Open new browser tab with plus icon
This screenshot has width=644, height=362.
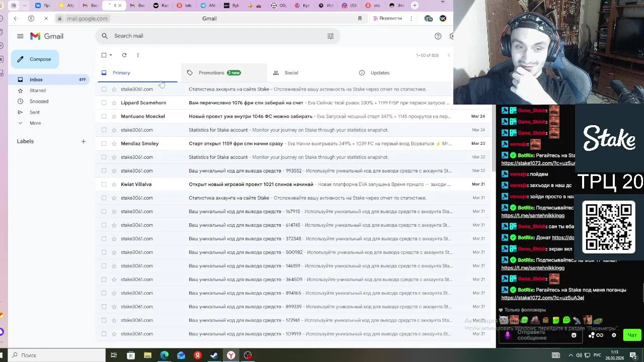coord(415,6)
